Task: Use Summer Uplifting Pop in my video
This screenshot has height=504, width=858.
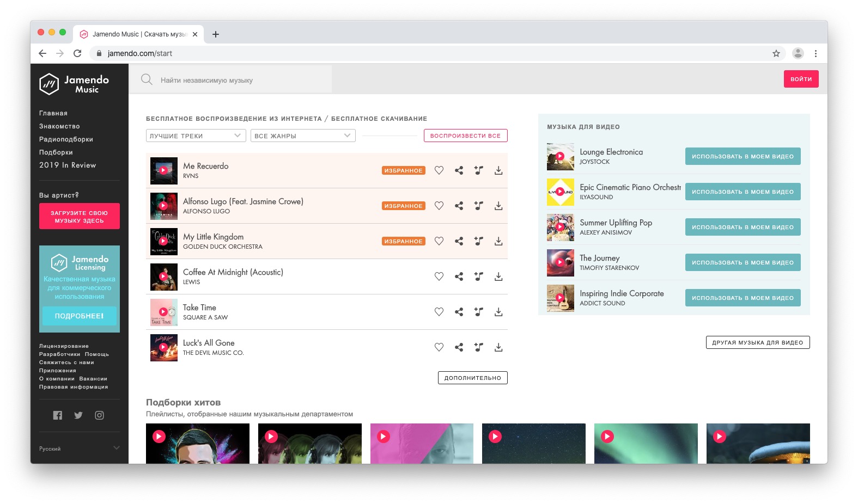Action: [x=743, y=227]
